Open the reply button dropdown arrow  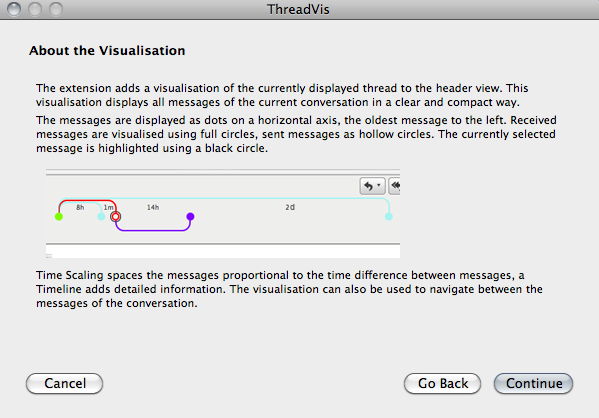coord(379,185)
